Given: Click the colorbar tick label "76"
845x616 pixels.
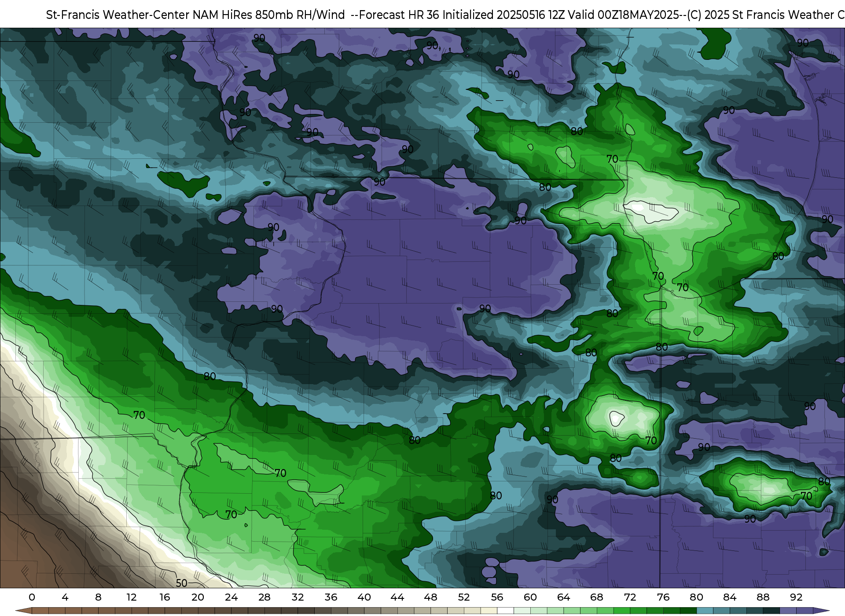Looking at the screenshot, I should point(663,598).
